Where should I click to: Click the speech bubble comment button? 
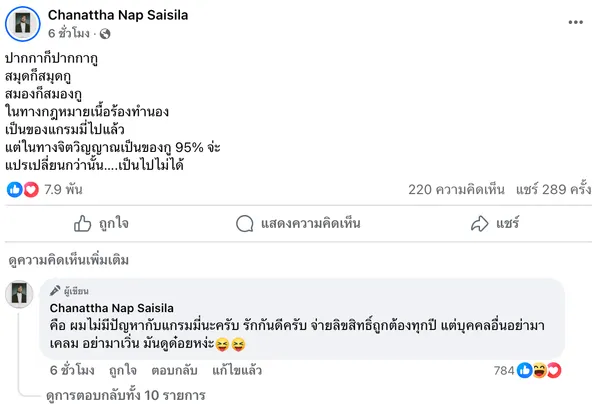coord(286,222)
